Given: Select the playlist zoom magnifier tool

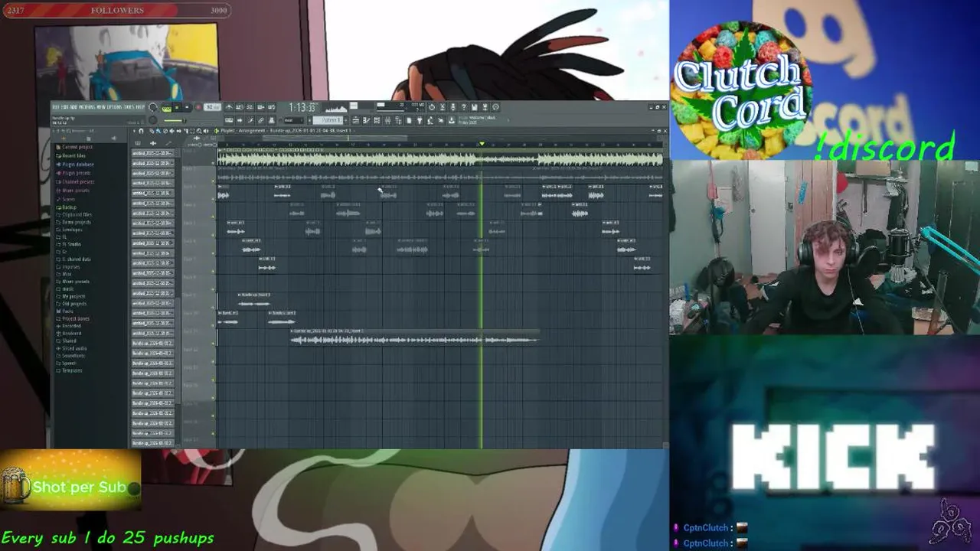Looking at the screenshot, I should tap(199, 131).
